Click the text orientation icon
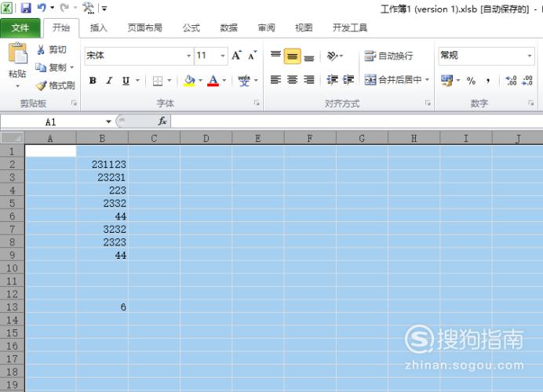This screenshot has height=392, width=543. tap(333, 56)
